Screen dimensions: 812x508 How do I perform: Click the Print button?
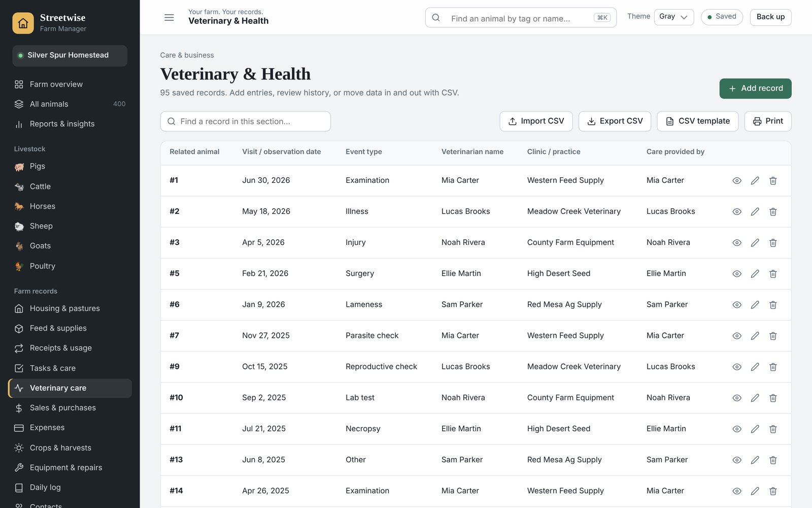pyautogui.click(x=768, y=121)
